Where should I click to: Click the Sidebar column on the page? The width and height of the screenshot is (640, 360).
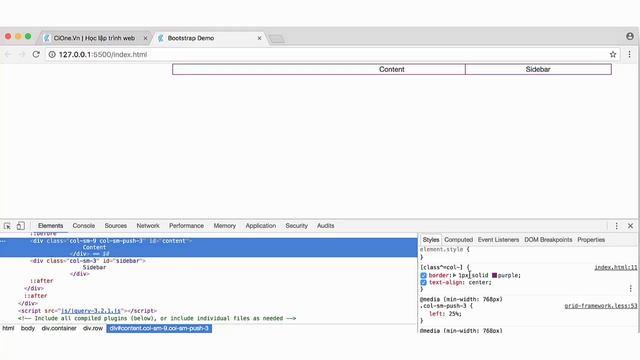[x=538, y=69]
